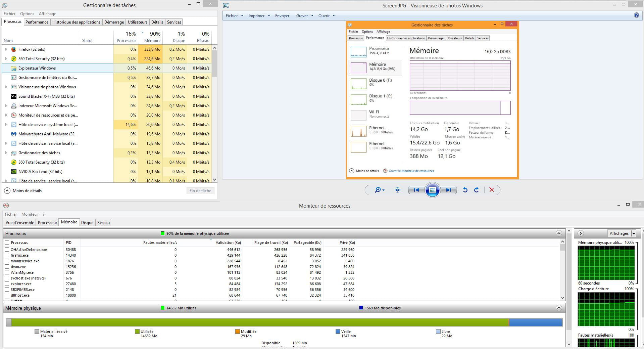Click the NVIDIA Backend icon
The image size is (644, 349).
point(14,172)
